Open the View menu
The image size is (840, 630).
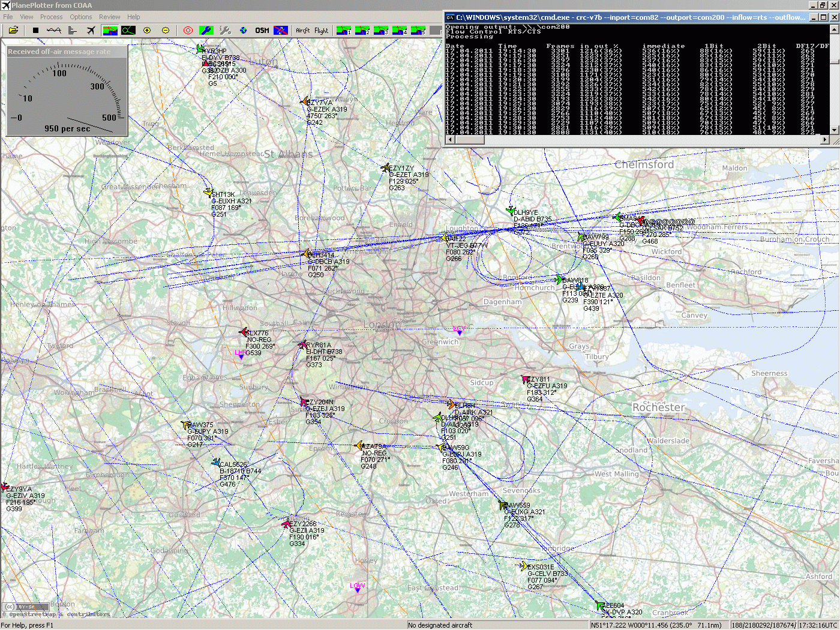[x=27, y=17]
